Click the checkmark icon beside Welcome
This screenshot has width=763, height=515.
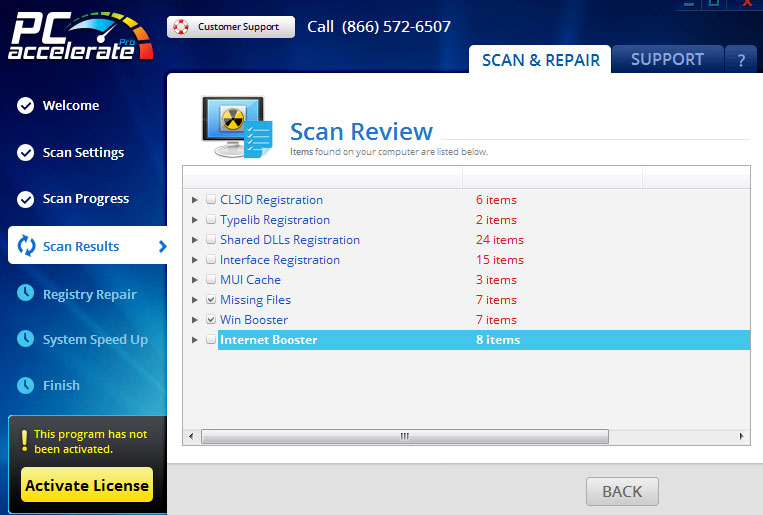(x=26, y=106)
